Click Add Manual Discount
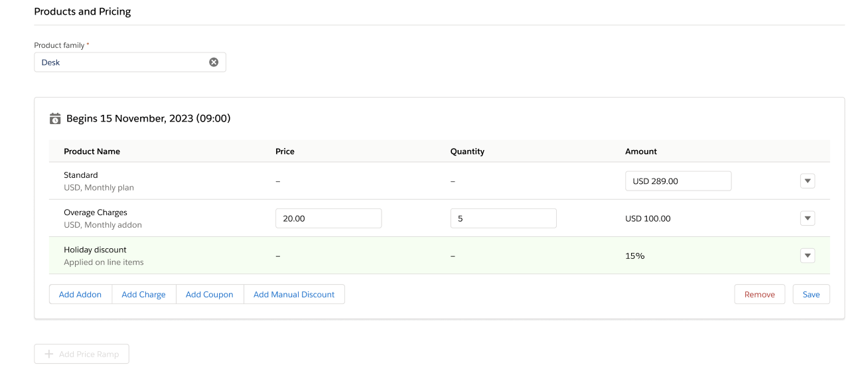This screenshot has width=868, height=385. (294, 295)
